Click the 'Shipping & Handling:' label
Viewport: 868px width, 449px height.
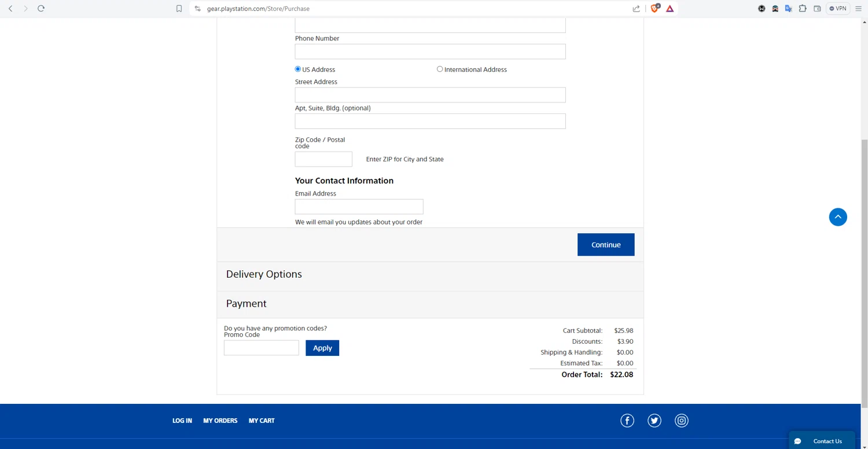(572, 352)
